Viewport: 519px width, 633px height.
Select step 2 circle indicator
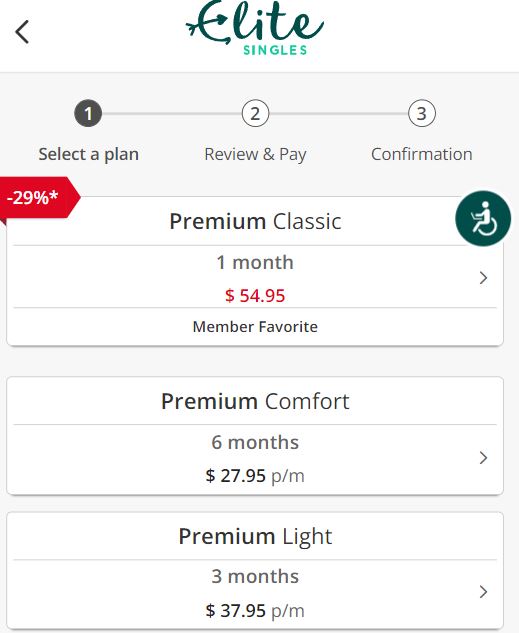255,113
